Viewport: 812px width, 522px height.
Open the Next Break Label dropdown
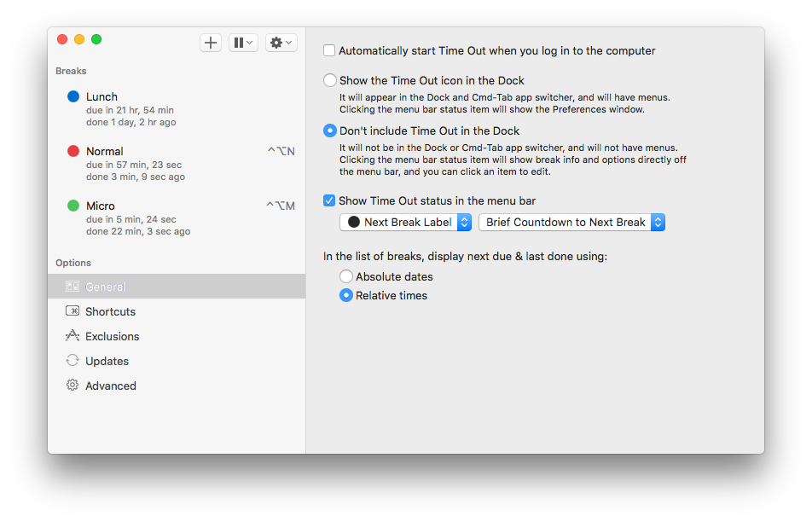(405, 222)
